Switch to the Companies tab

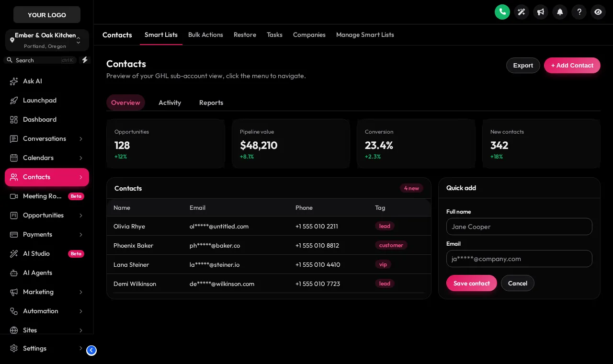click(309, 35)
